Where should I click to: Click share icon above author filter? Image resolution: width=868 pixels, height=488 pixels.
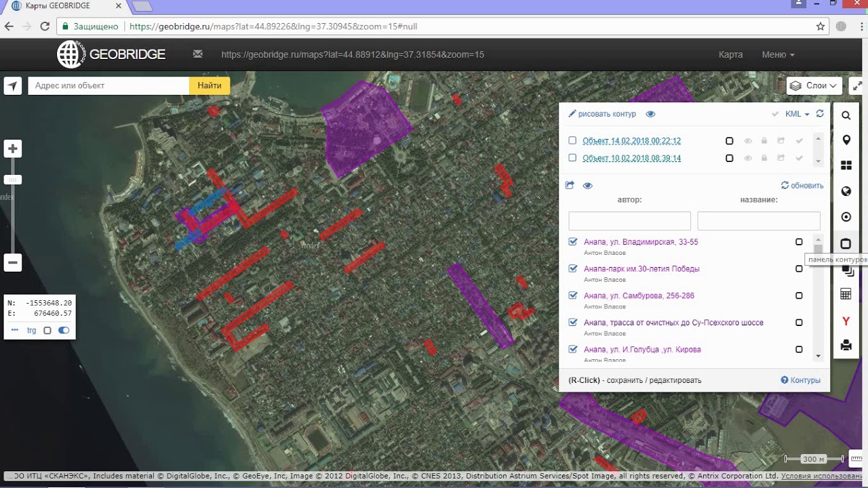pyautogui.click(x=570, y=185)
